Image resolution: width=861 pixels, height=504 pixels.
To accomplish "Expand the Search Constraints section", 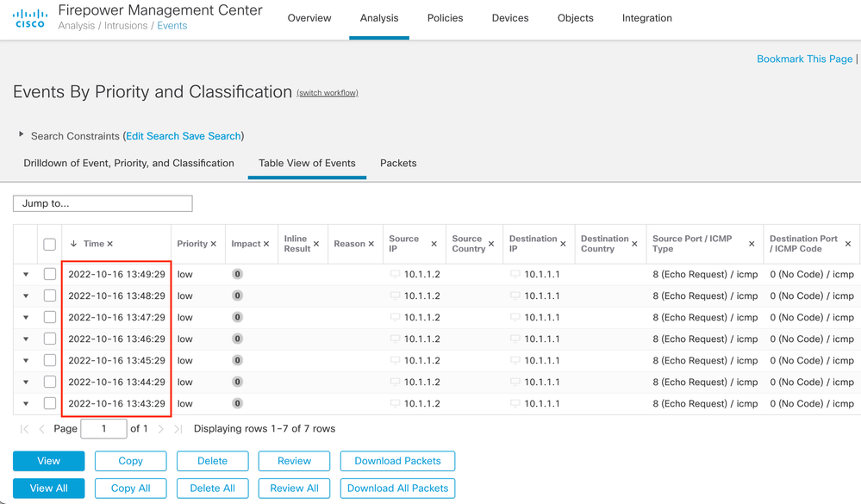I will coord(21,134).
